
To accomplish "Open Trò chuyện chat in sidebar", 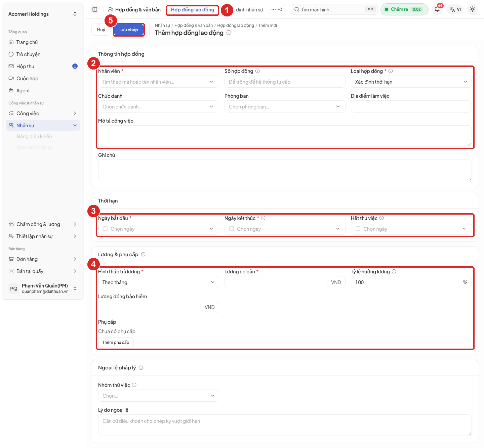I will click(x=43, y=54).
